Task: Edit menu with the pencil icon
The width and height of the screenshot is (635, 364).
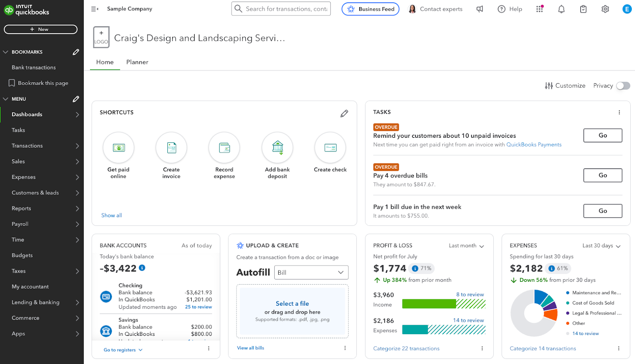Action: click(76, 99)
